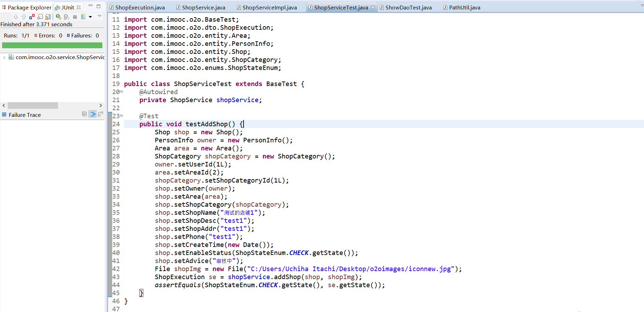Open the ShopService.java editor tab
The image size is (644, 312).
201,7
